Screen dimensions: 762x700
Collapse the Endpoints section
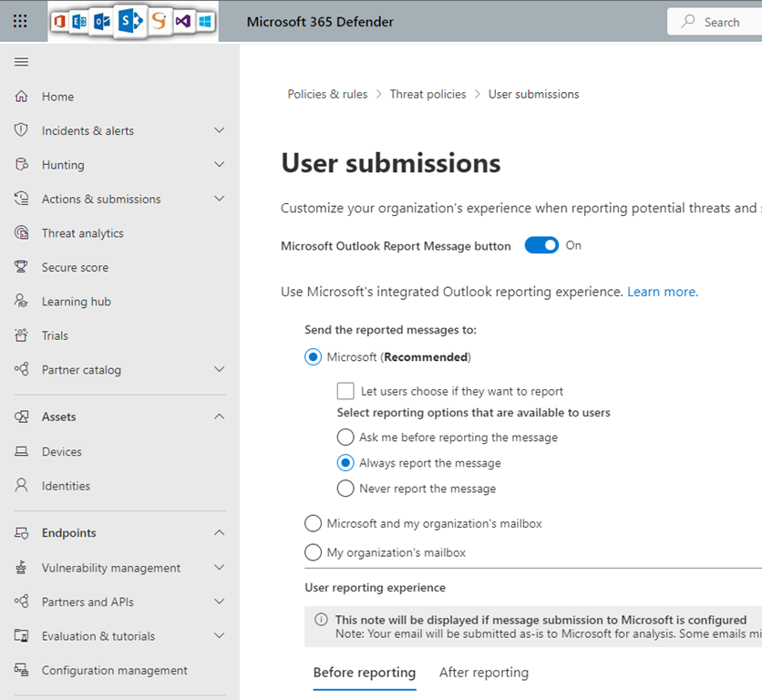coord(219,533)
